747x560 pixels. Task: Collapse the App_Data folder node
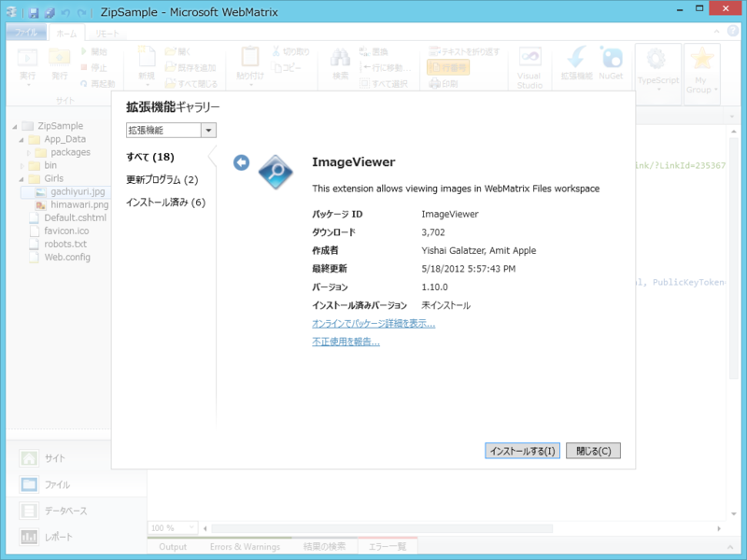[21, 139]
